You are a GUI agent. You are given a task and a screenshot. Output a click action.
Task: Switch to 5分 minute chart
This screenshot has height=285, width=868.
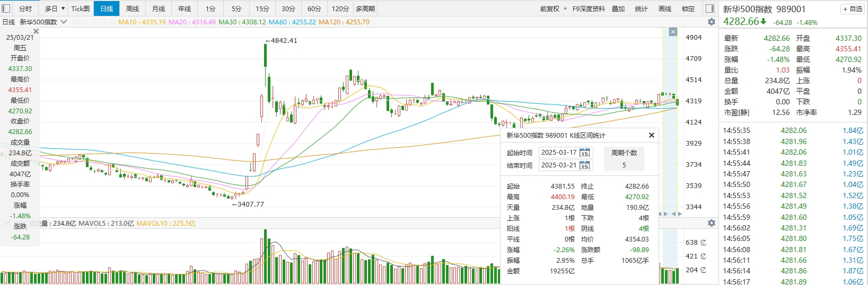pyautogui.click(x=236, y=8)
